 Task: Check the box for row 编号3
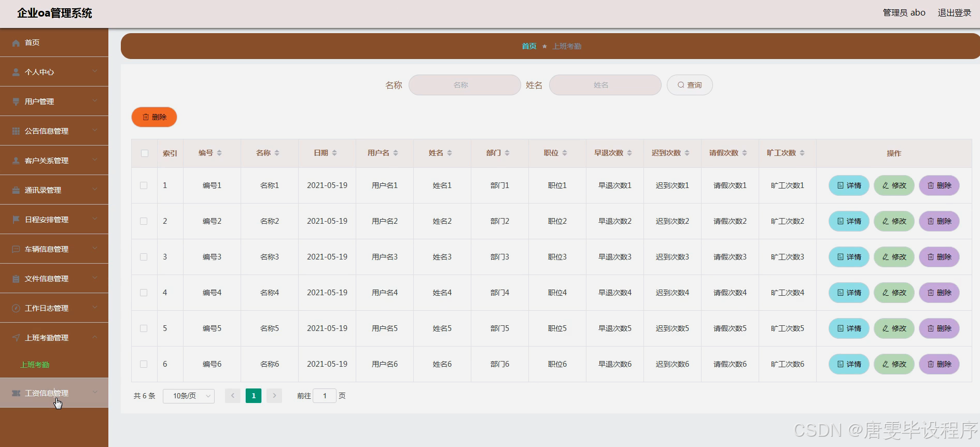pyautogui.click(x=144, y=257)
